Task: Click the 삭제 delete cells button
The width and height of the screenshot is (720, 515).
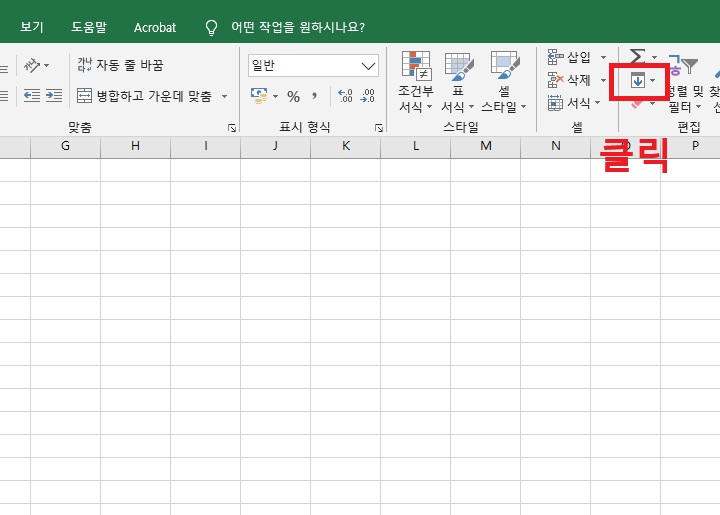Action: pyautogui.click(x=569, y=80)
